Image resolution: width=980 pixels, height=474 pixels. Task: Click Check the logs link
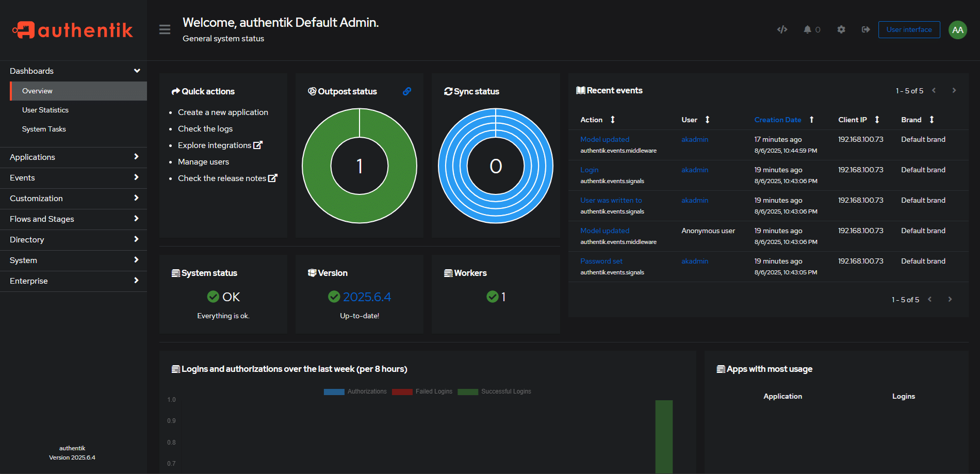(x=205, y=128)
